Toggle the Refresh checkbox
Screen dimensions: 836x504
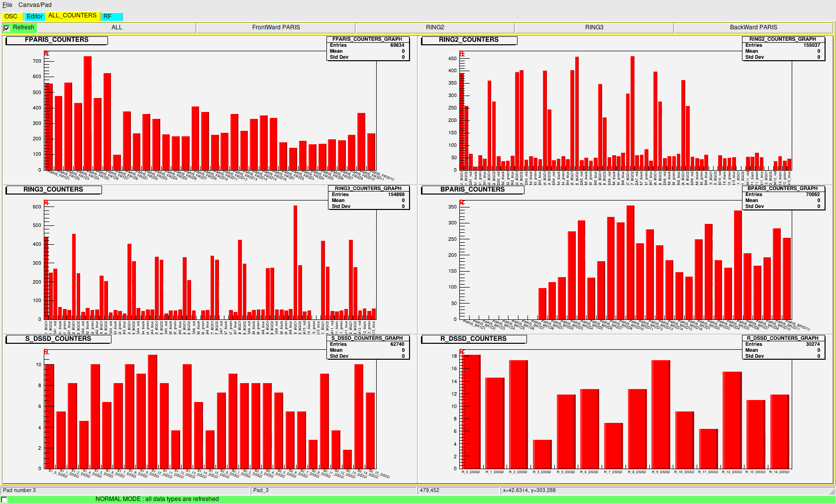tap(6, 28)
